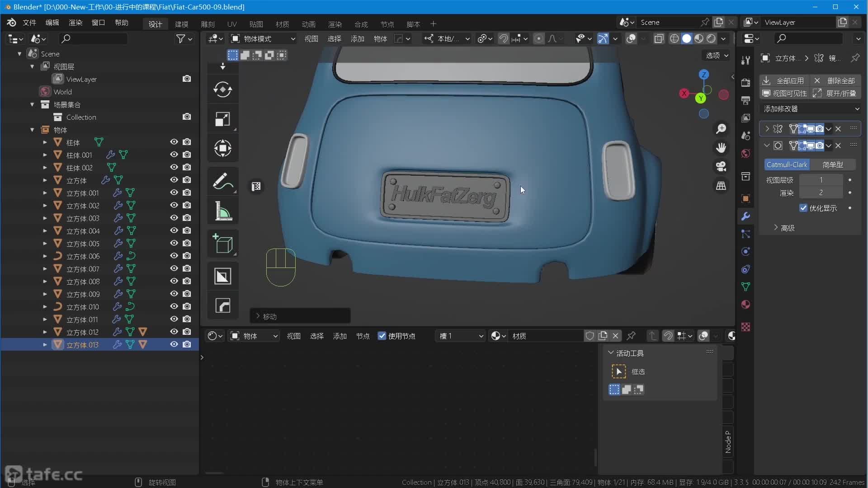Switch to UV workspace tab
Screen dimensions: 868x488
[232, 24]
